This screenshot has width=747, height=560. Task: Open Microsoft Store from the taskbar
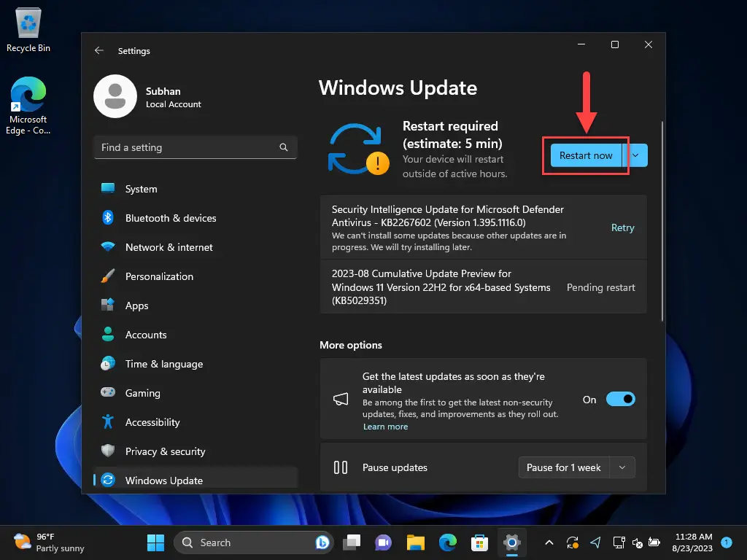click(x=479, y=542)
